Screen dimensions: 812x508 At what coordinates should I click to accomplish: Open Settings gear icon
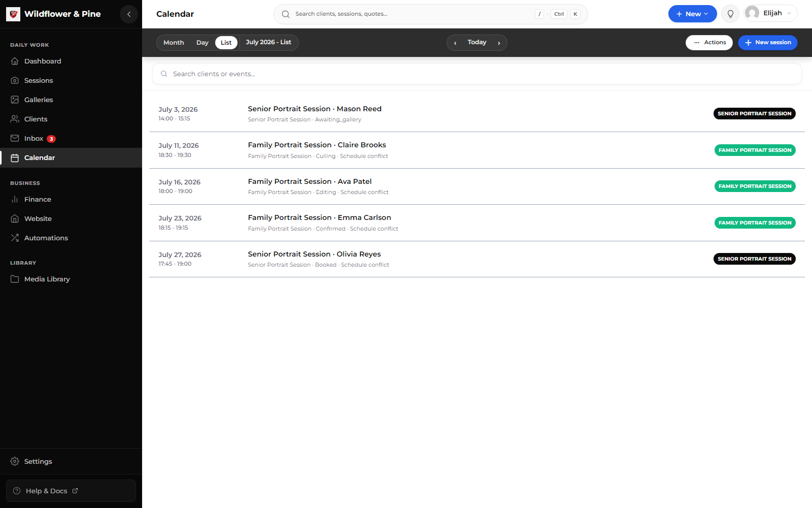[x=15, y=461]
